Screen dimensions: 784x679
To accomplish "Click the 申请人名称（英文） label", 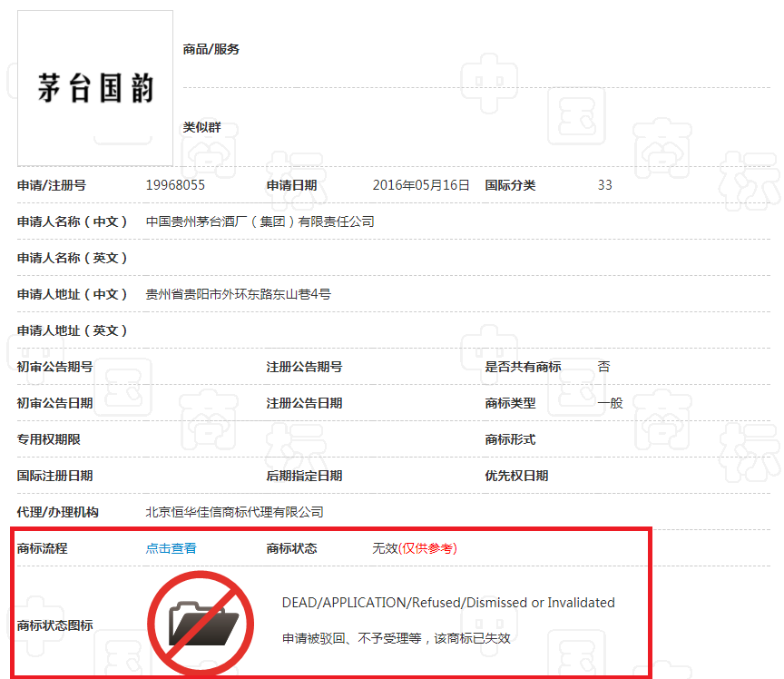I will [72, 258].
